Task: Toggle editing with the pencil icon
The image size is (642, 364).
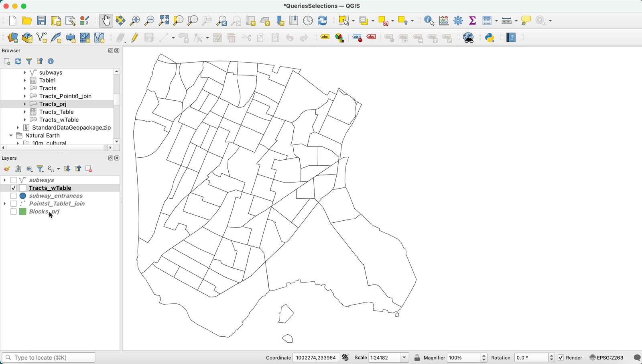Action: coord(134,38)
